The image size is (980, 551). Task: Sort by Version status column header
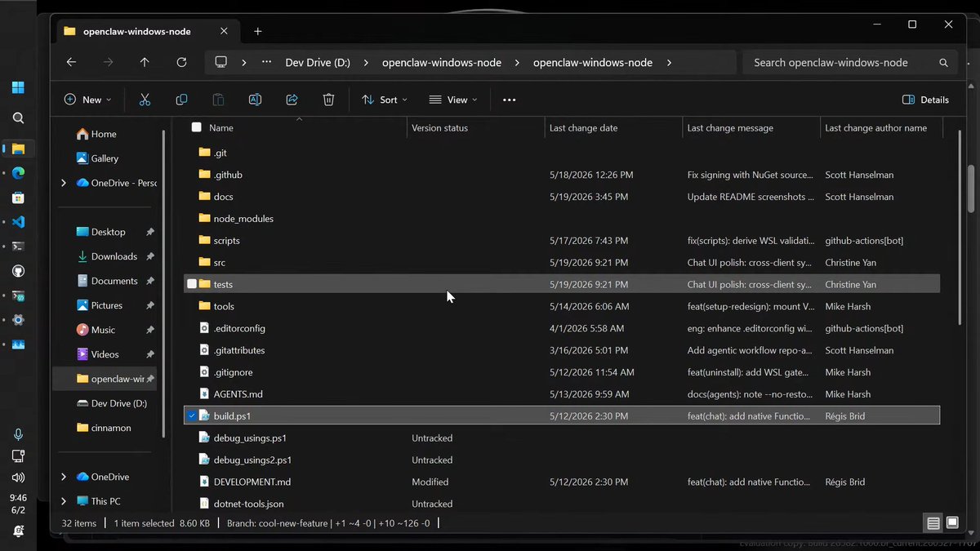[x=439, y=127]
